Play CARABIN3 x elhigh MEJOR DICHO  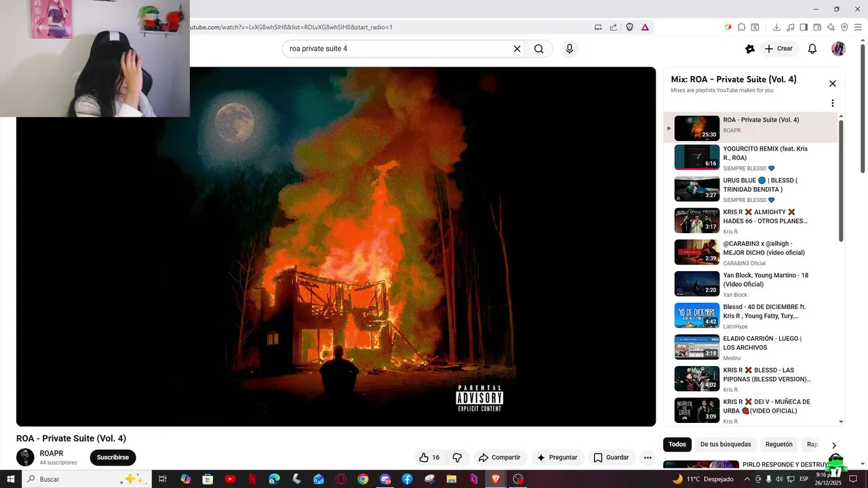pyautogui.click(x=751, y=252)
